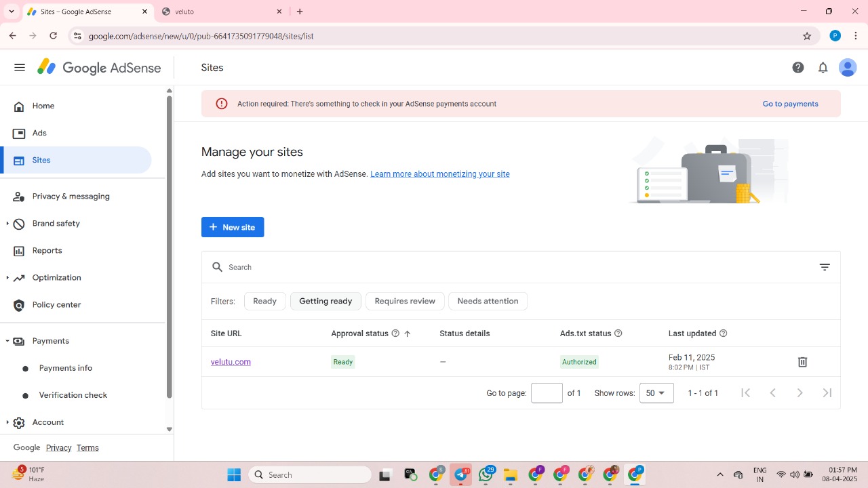Toggle the Requires review filter chip
The height and width of the screenshot is (488, 868).
(405, 301)
